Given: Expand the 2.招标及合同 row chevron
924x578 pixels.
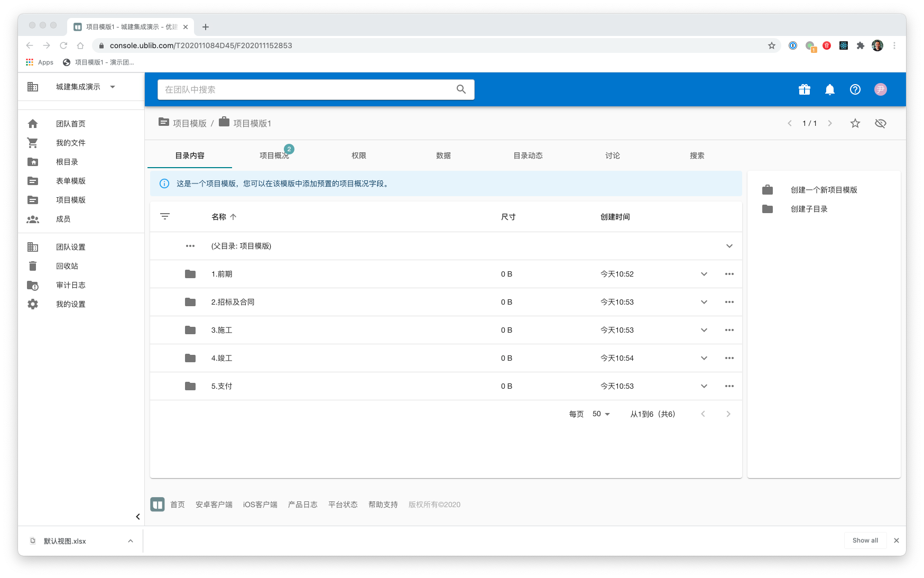Looking at the screenshot, I should click(x=704, y=302).
